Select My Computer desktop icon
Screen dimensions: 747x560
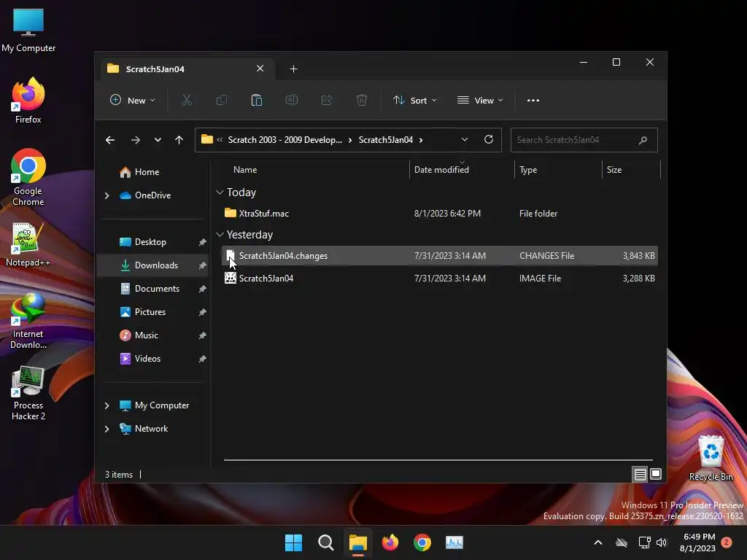tap(28, 30)
